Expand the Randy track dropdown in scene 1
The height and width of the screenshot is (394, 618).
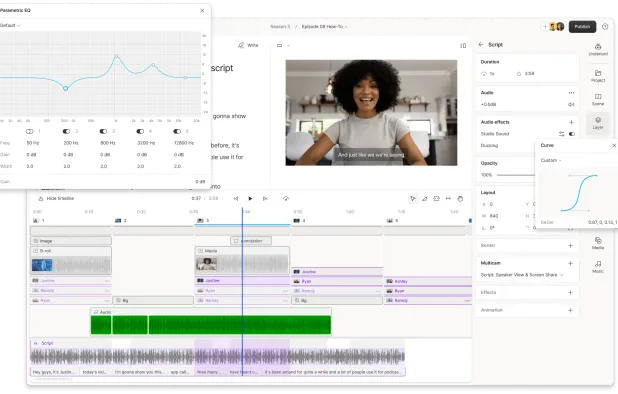click(107, 290)
